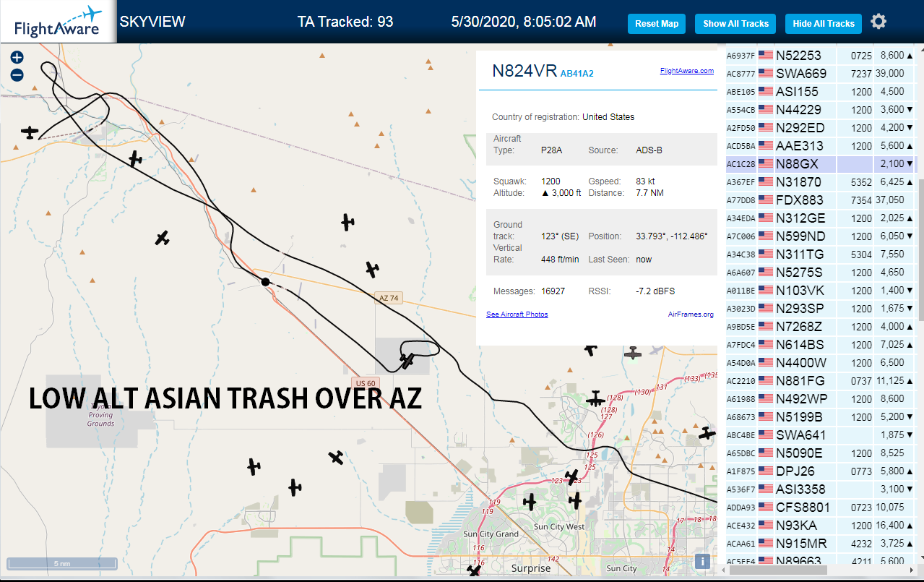This screenshot has height=582, width=924.
Task: Open the map info button
Action: (x=702, y=561)
